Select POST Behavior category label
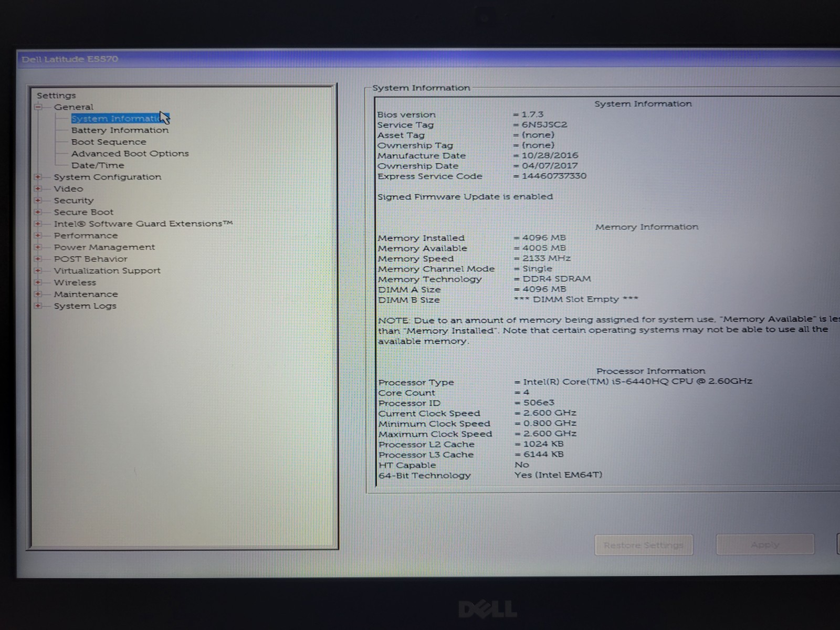This screenshot has height=630, width=840. point(90,259)
